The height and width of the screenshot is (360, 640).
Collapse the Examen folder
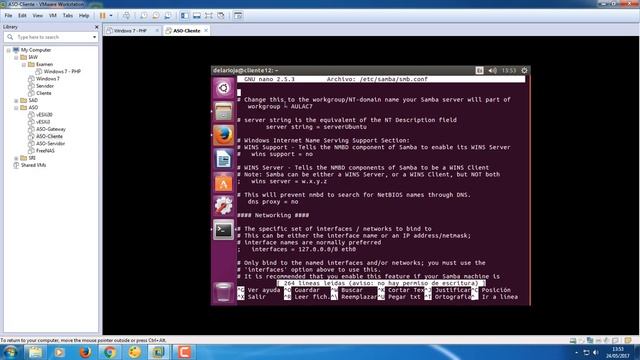[x=24, y=64]
